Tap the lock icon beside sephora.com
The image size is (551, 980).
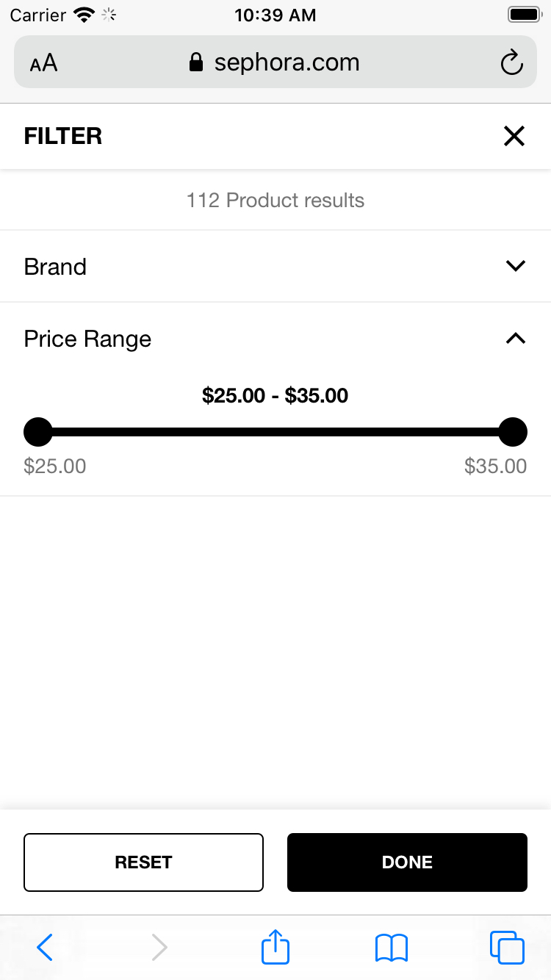pos(195,62)
